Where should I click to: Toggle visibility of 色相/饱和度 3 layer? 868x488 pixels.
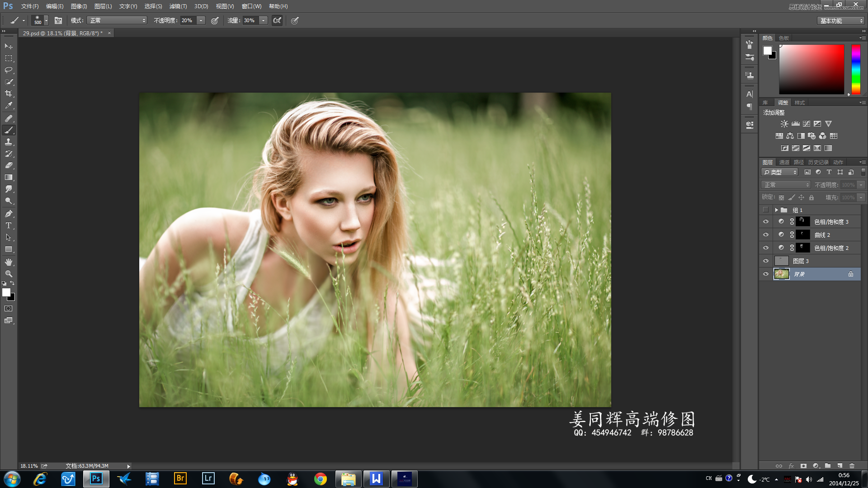click(x=765, y=222)
